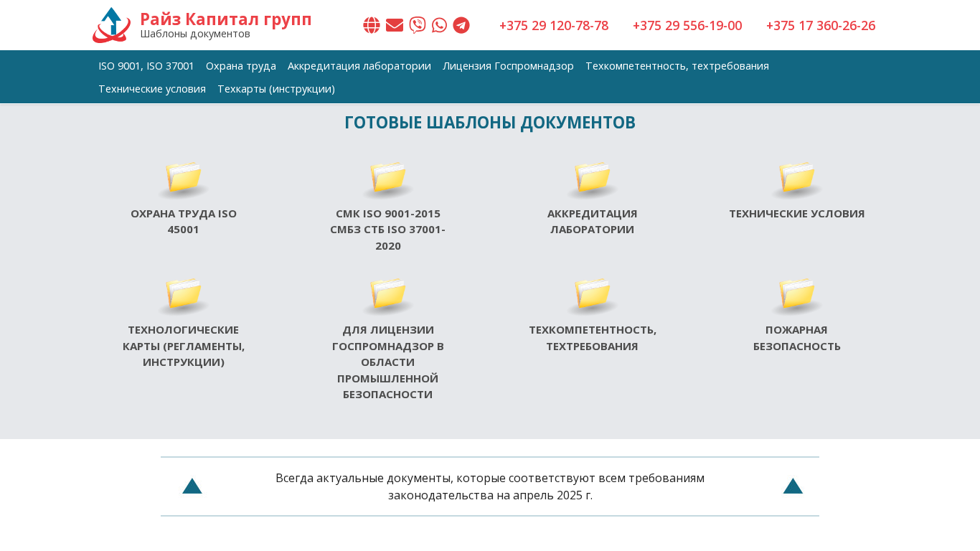Call phone number +375 29 556-19-00
Screen dimensions: 980x551
pyautogui.click(x=687, y=26)
